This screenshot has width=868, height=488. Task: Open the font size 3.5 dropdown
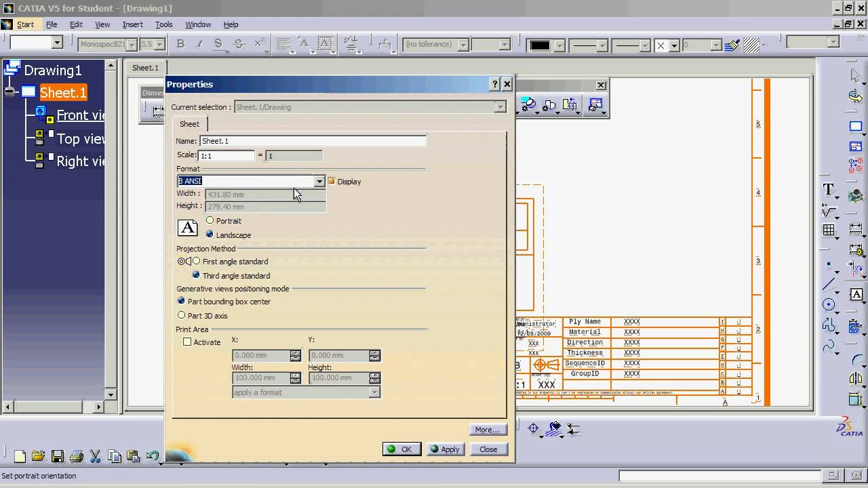[160, 45]
